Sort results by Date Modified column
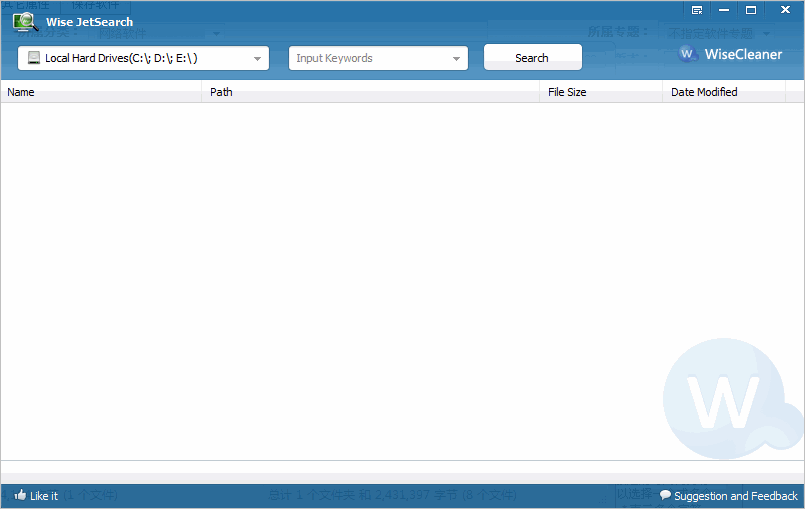The height and width of the screenshot is (509, 805). point(724,92)
